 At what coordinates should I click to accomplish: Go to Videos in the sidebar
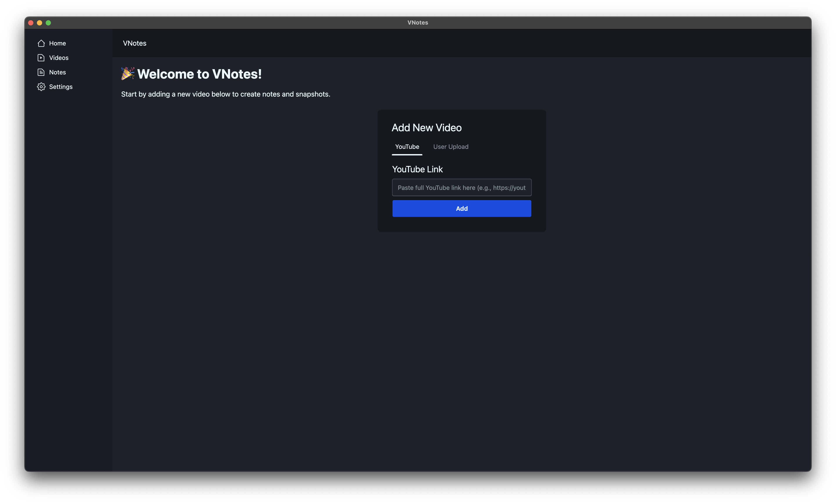[x=59, y=58]
